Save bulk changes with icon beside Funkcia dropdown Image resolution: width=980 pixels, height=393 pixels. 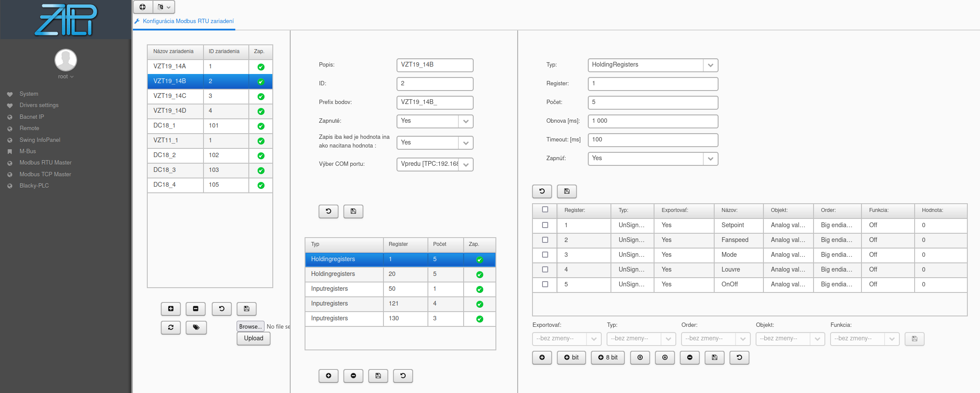click(x=914, y=339)
